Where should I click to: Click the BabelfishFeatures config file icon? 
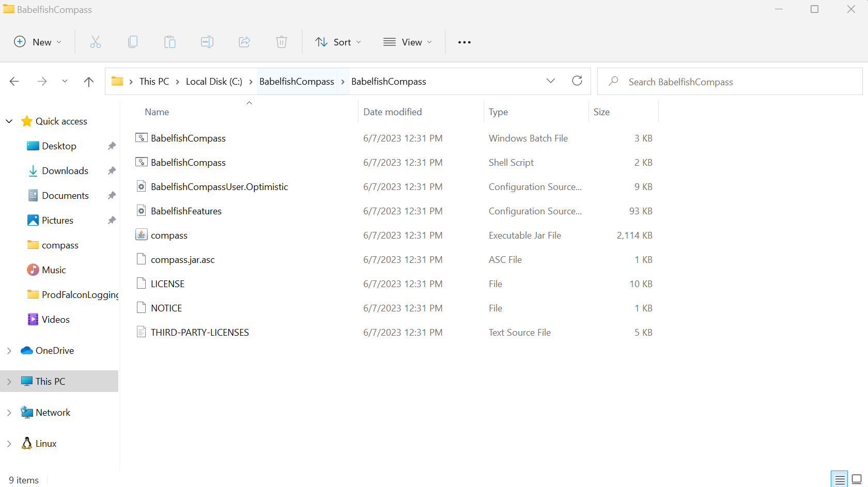coord(141,211)
